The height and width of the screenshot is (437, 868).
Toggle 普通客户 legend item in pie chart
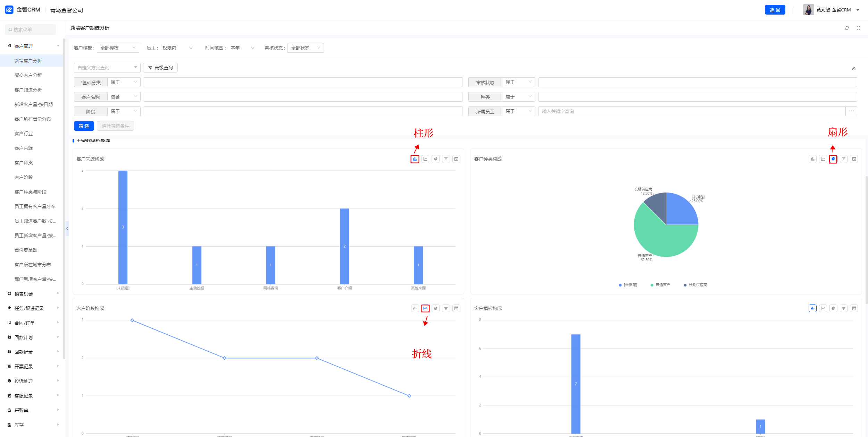[660, 285]
